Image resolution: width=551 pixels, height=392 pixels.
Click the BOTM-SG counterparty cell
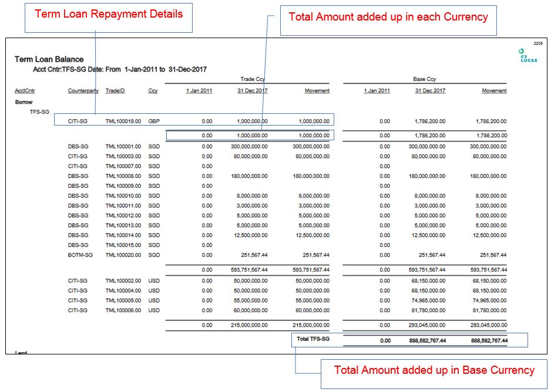pos(80,255)
